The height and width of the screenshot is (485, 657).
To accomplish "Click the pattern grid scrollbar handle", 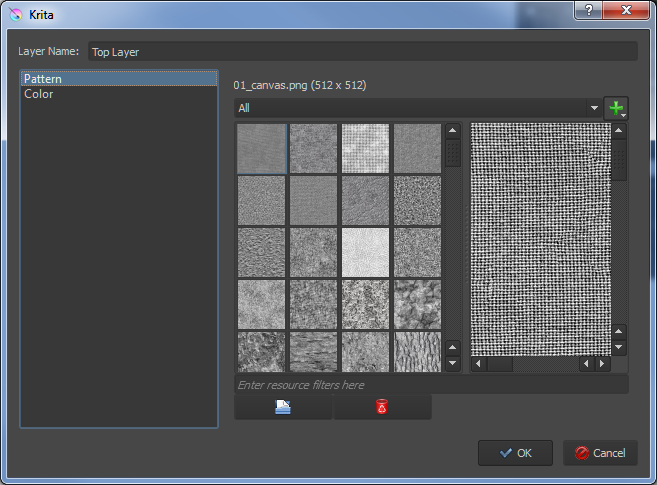I will click(453, 153).
